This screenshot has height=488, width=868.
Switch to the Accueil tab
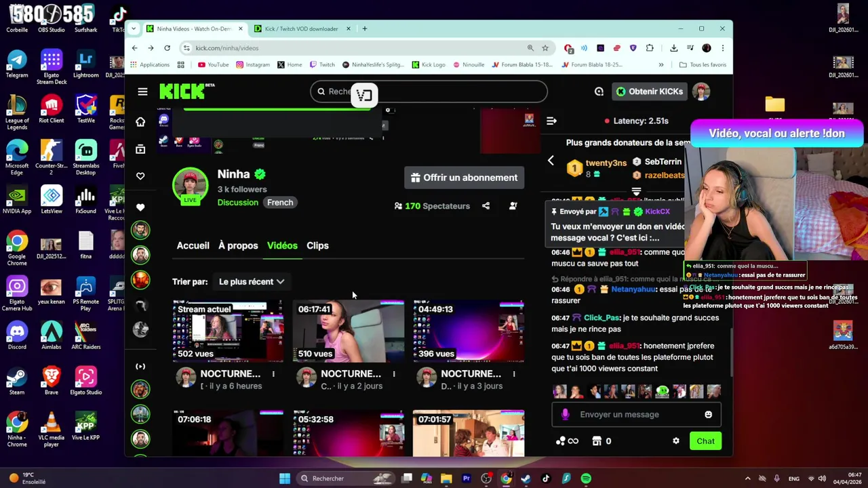coord(193,246)
